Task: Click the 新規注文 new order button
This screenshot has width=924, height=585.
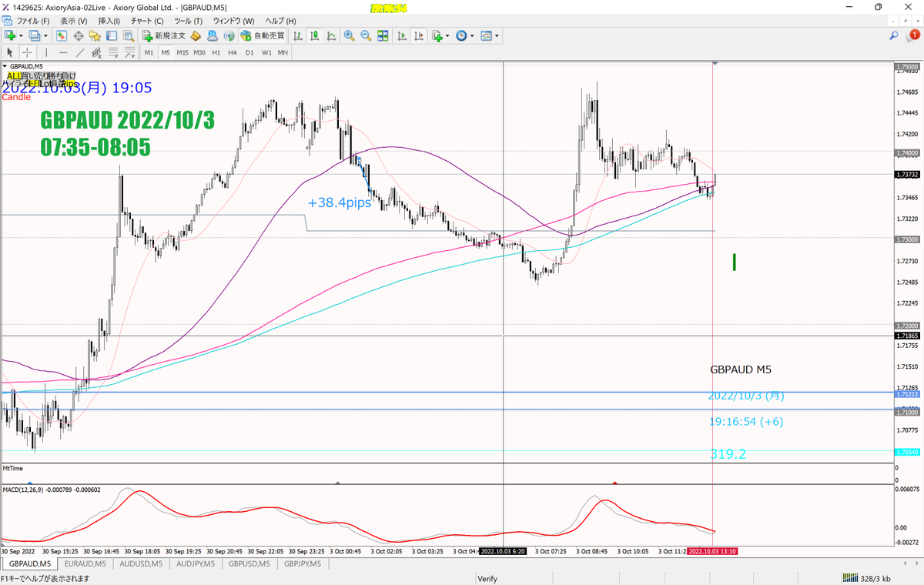Action: (x=162, y=35)
